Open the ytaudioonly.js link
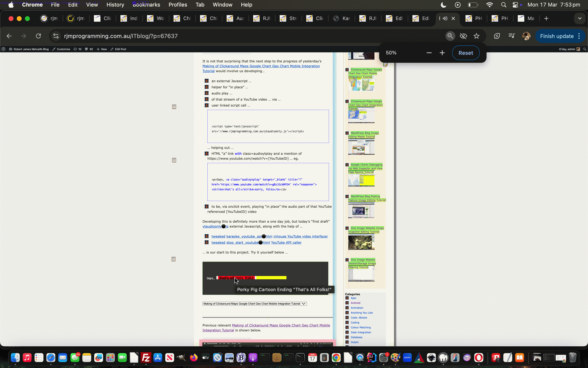The width and height of the screenshot is (588, 368). pyautogui.click(x=215, y=226)
